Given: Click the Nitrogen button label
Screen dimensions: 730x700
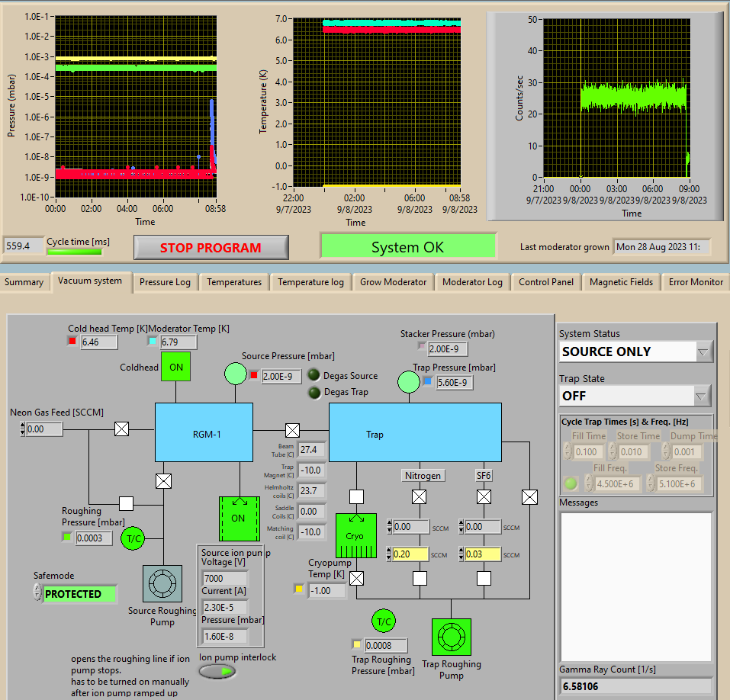Looking at the screenshot, I should pos(423,476).
